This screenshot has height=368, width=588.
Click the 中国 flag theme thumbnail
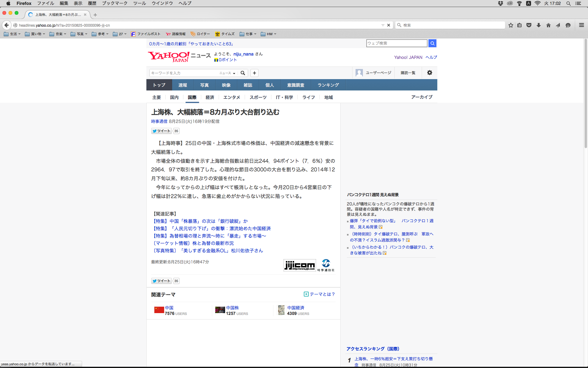159,310
